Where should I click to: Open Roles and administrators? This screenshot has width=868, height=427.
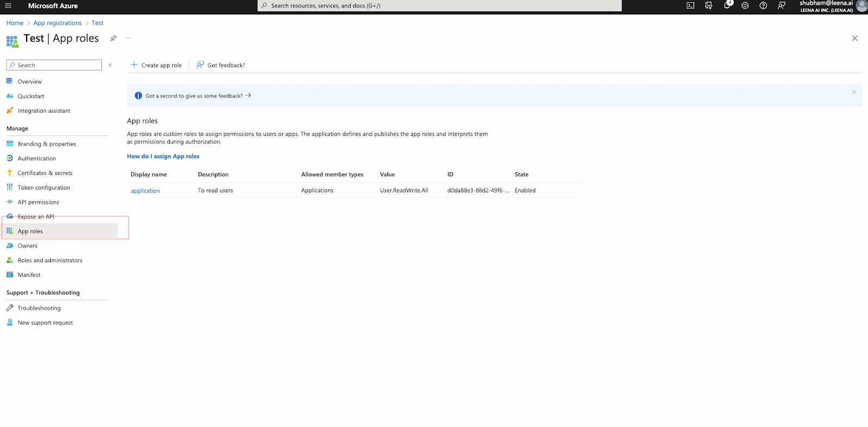point(50,261)
